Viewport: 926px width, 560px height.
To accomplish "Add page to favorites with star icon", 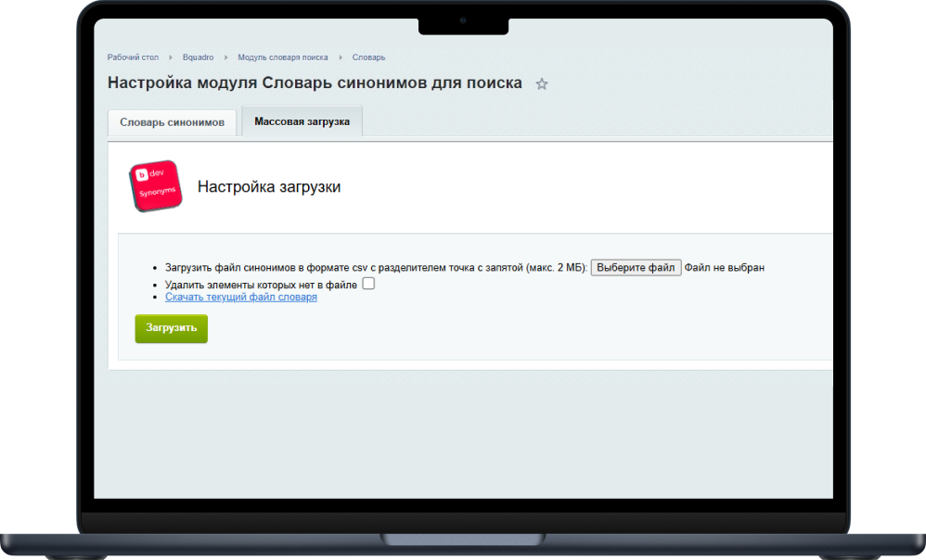I will pos(542,84).
